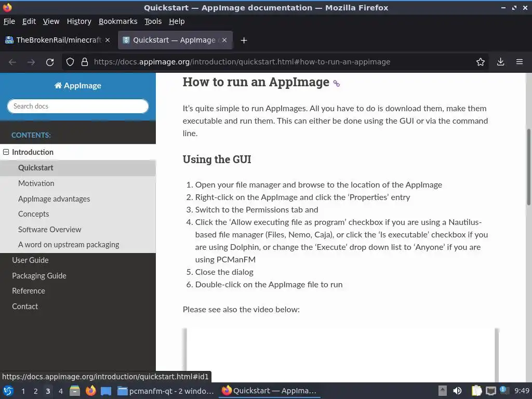Open the volume speaker tray icon

(457, 391)
